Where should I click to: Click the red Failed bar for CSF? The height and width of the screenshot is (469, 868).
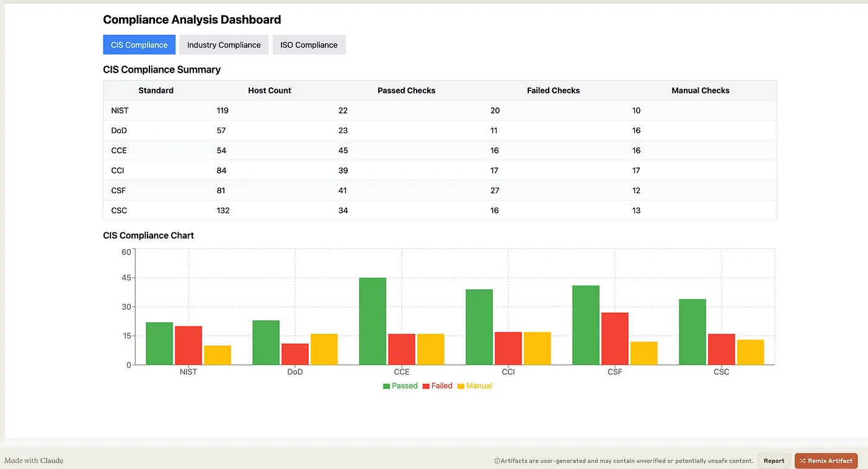point(614,339)
